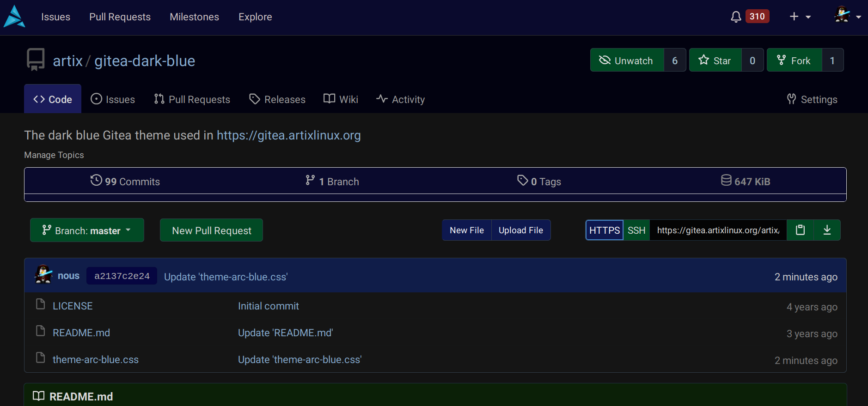The width and height of the screenshot is (868, 406).
Task: Switch to the Activity tab
Action: [x=400, y=99]
